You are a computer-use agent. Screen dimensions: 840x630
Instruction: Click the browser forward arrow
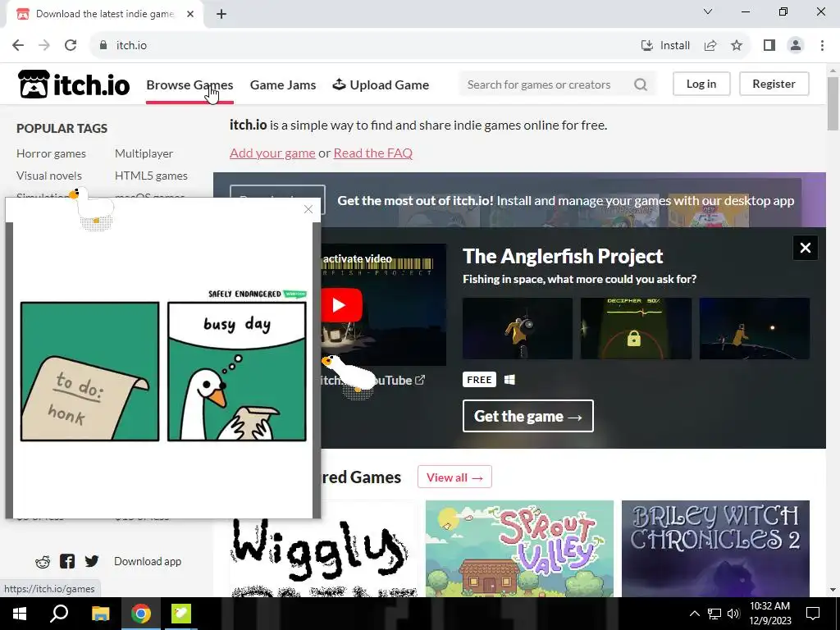[x=44, y=45]
